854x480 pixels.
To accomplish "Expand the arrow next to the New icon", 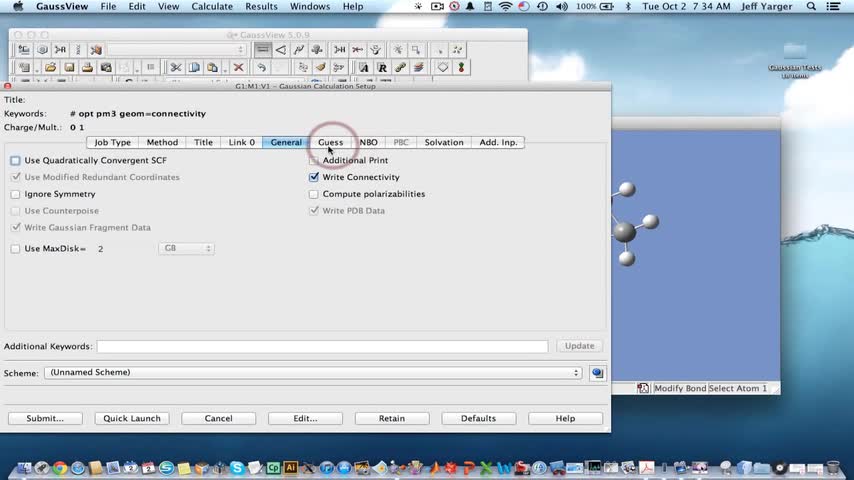I will (x=37, y=70).
